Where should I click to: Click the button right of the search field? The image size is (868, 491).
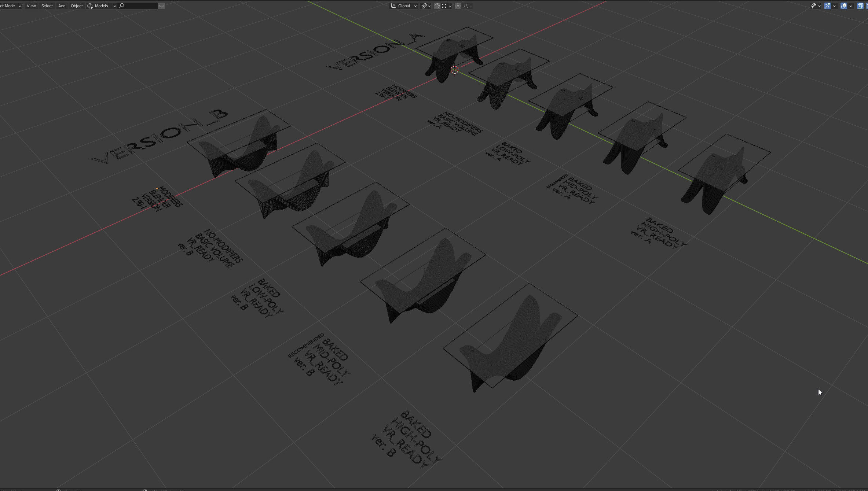[x=161, y=6]
